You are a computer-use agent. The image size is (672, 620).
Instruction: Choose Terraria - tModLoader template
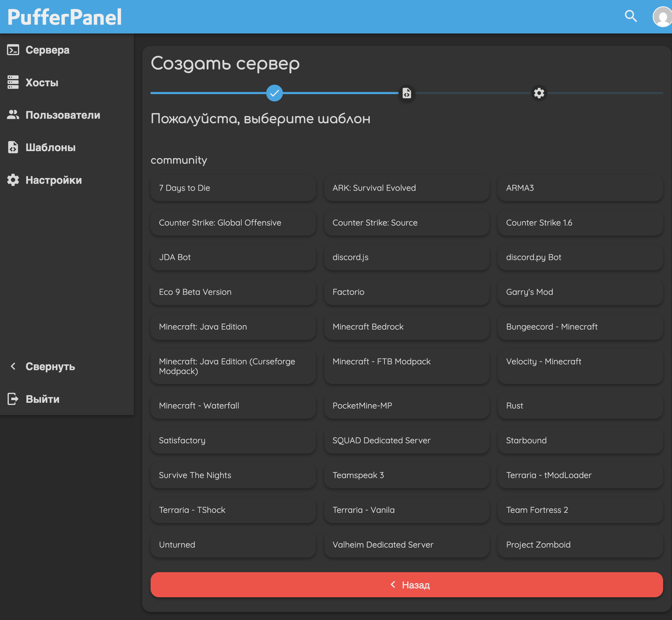tap(580, 475)
